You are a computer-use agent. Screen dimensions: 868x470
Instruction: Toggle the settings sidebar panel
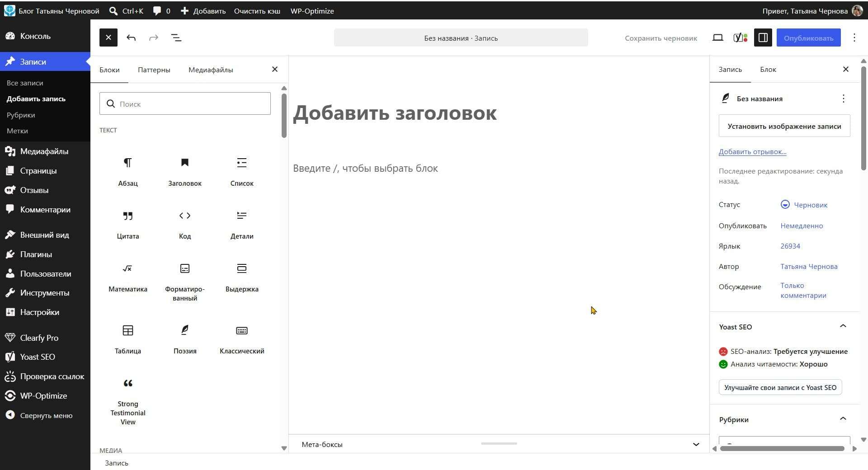click(763, 38)
